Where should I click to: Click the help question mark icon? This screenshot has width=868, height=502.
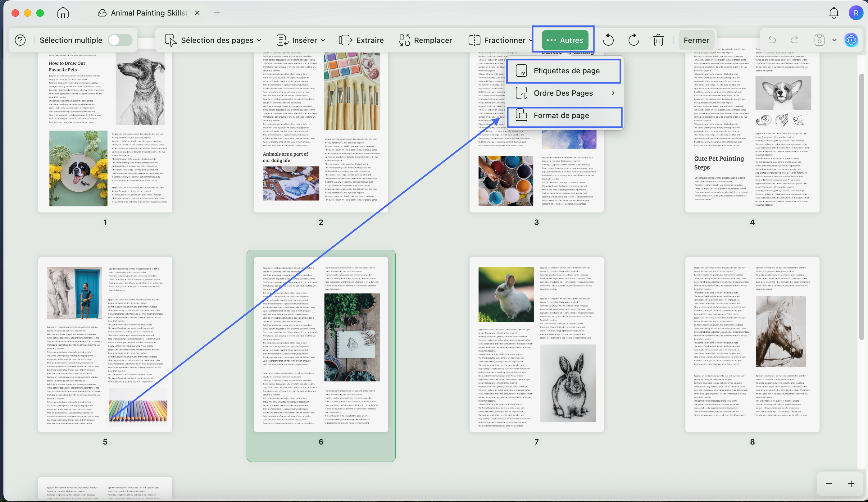pos(20,40)
